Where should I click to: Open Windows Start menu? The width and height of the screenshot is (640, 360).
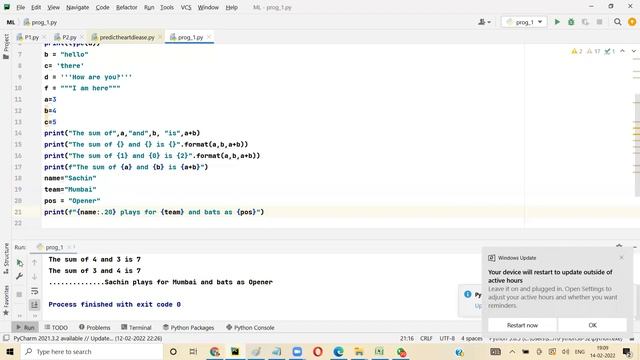pyautogui.click(x=10, y=351)
